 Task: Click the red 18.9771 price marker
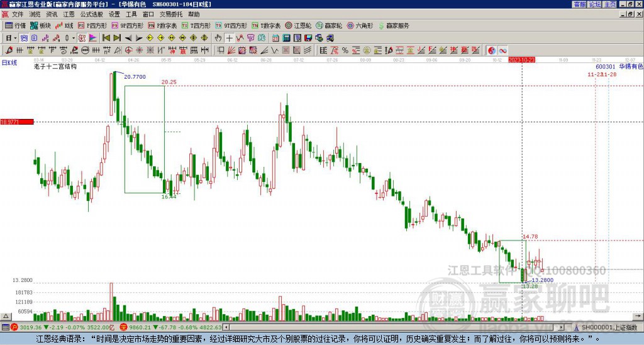16,122
